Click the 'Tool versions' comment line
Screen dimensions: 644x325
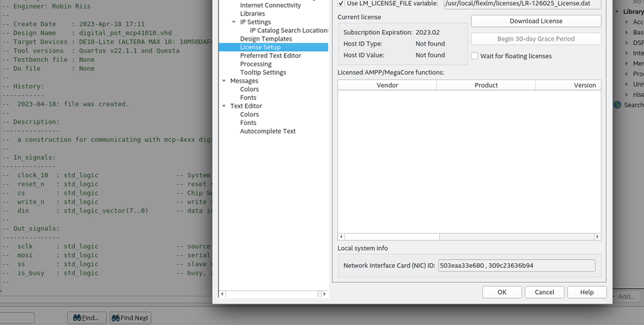point(91,51)
